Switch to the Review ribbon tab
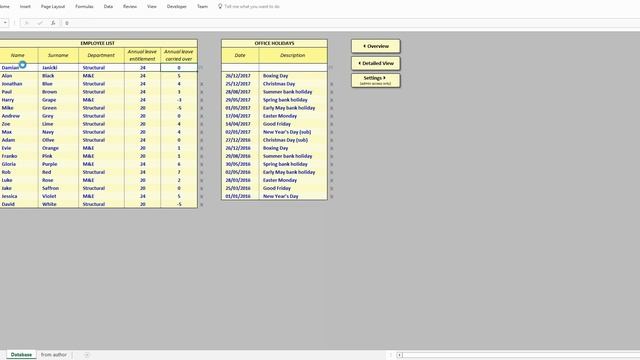This screenshot has height=360, width=640. [130, 7]
